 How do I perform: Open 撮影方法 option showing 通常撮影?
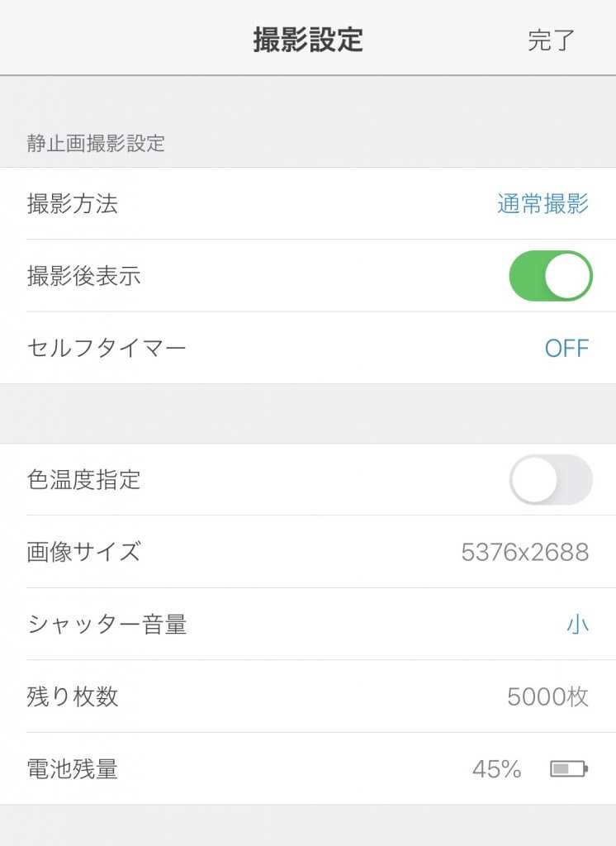click(543, 204)
